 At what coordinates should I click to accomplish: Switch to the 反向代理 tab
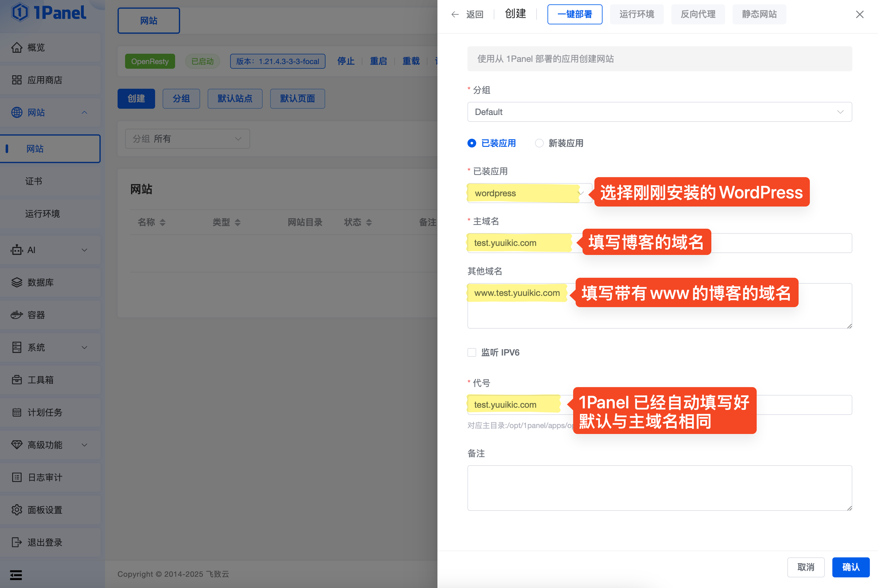tap(698, 15)
